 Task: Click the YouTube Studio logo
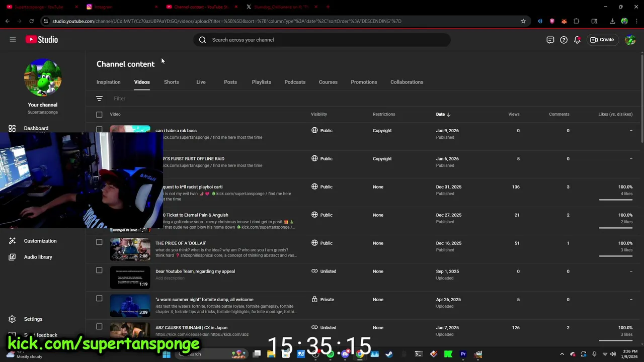[x=42, y=40]
